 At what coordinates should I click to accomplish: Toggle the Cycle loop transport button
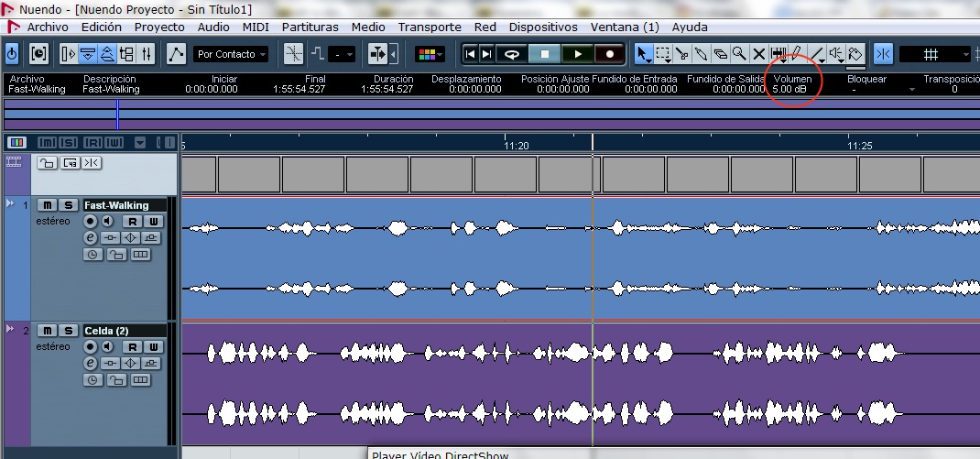(x=511, y=54)
